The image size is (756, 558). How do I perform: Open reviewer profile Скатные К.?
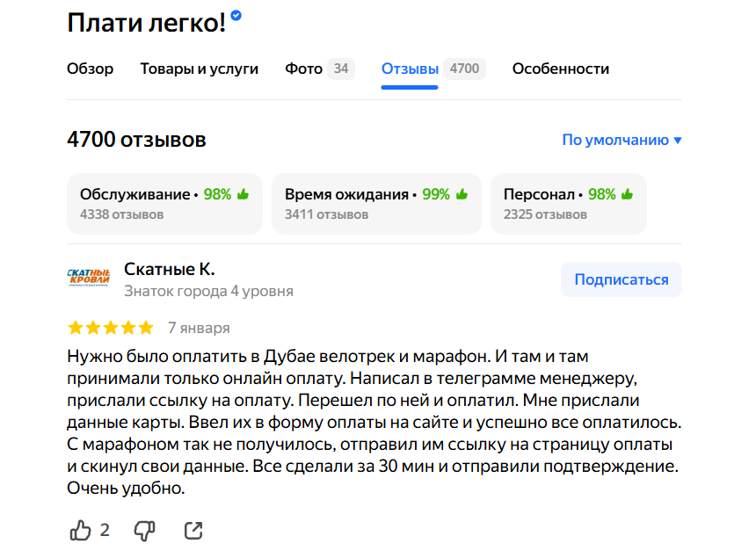coord(170,269)
